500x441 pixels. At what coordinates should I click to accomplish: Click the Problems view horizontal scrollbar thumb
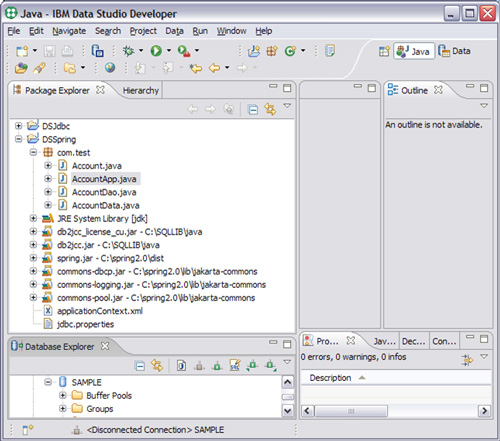coord(351,411)
